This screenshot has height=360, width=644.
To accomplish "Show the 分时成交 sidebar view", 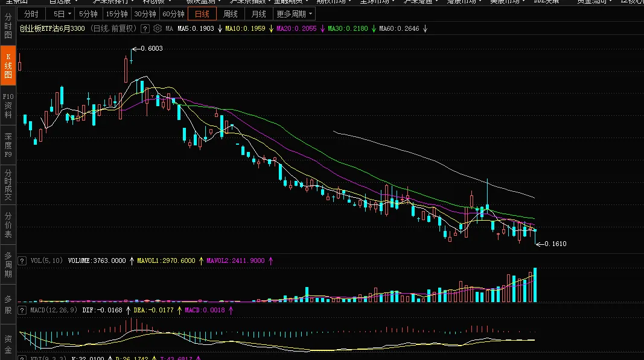I will tap(8, 185).
